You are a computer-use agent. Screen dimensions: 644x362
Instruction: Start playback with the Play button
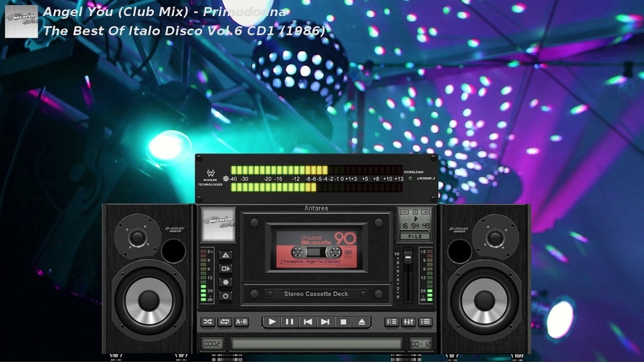click(271, 322)
